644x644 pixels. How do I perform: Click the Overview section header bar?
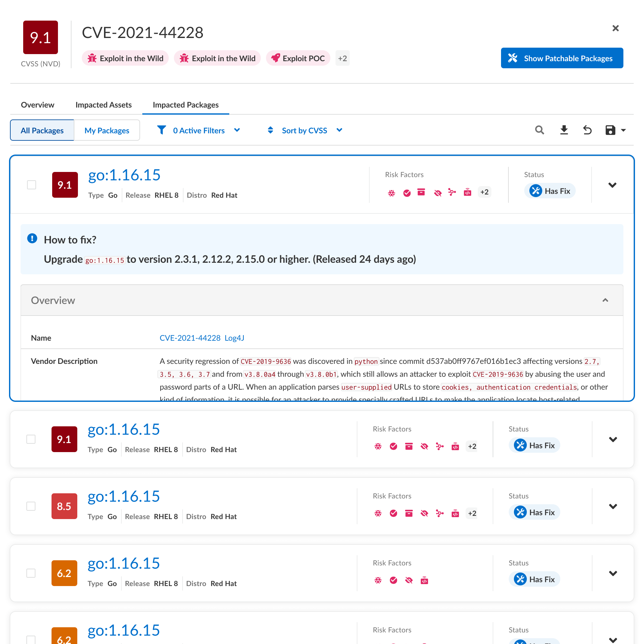pos(322,300)
